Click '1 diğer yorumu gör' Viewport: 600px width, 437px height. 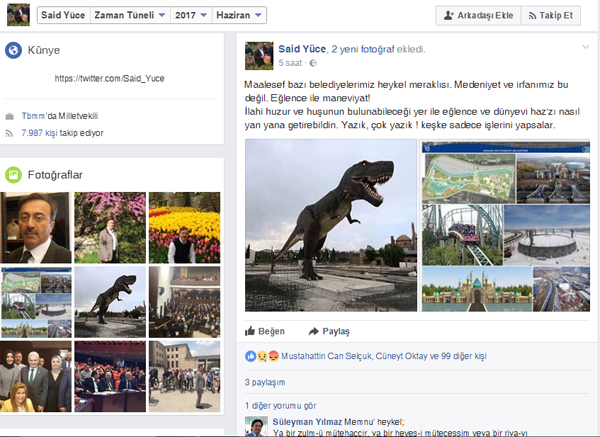(x=280, y=406)
